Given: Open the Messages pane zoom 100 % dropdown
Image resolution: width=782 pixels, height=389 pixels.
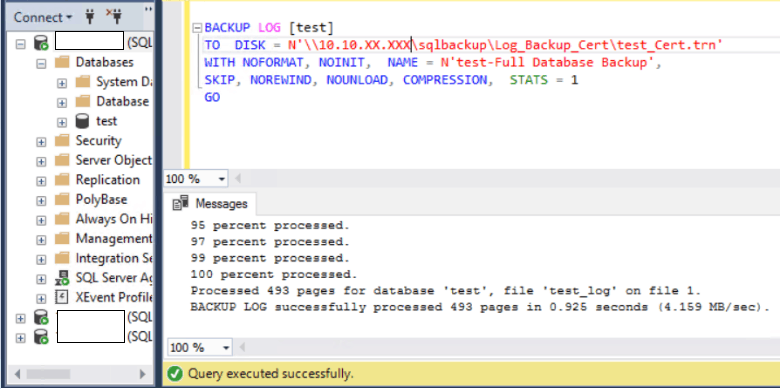Looking at the screenshot, I should (x=227, y=348).
